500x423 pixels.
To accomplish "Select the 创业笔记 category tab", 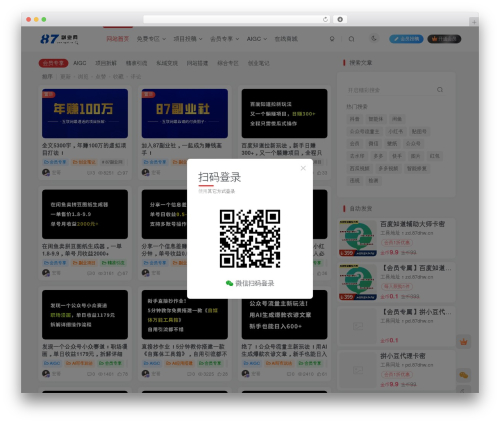I will click(x=259, y=63).
